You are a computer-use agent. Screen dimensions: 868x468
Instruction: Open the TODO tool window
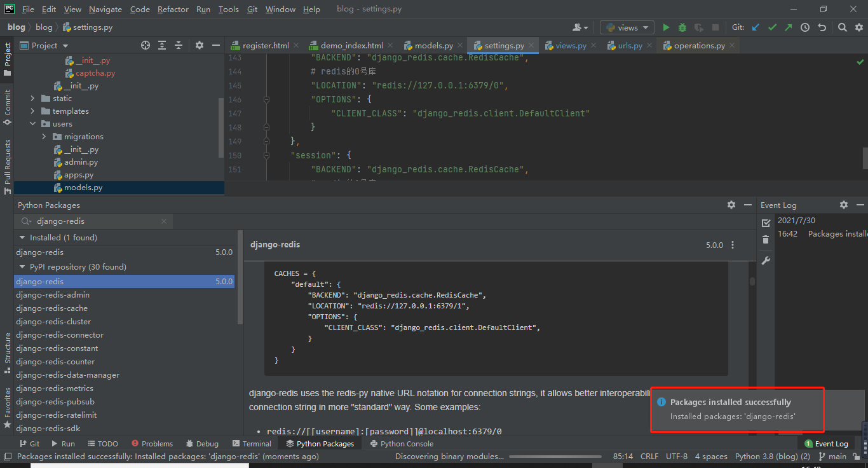tap(103, 444)
